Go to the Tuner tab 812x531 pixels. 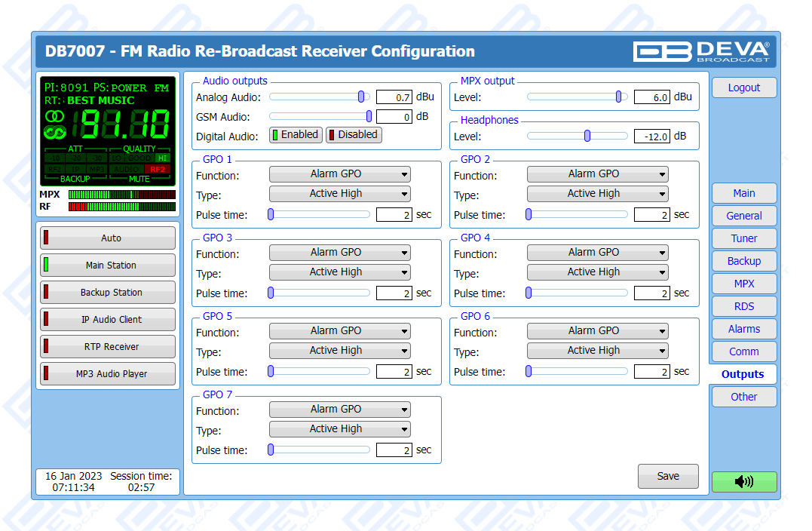[743, 238]
